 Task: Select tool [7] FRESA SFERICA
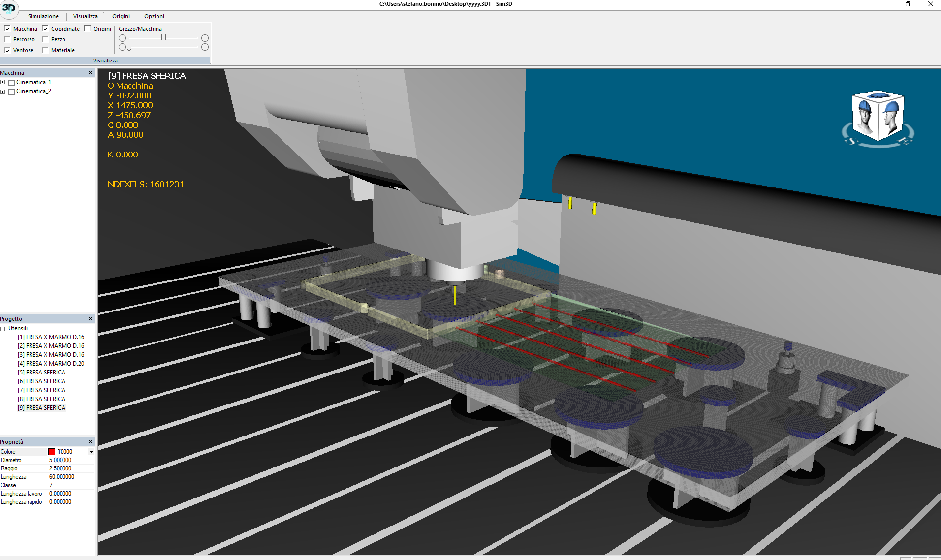41,390
